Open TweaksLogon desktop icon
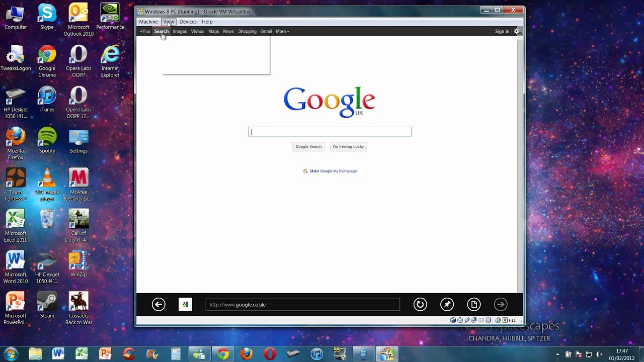The height and width of the screenshot is (362, 644). [x=16, y=58]
